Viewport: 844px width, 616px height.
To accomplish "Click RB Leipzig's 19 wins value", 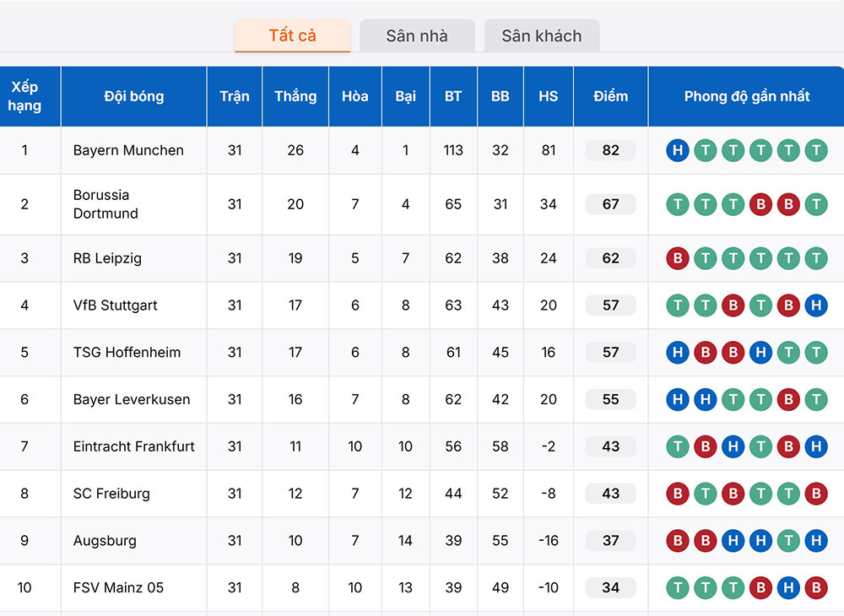I will pos(295,258).
